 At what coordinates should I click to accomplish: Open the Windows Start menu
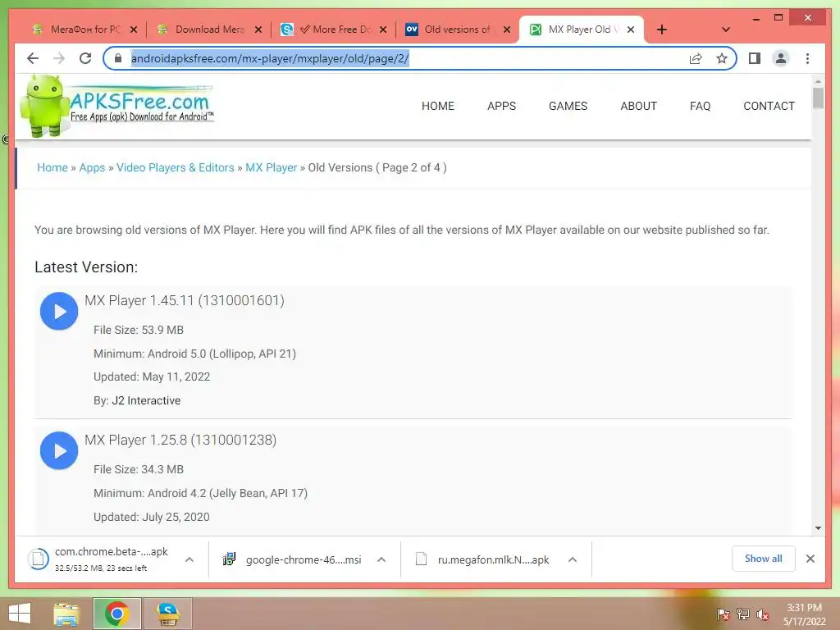(x=20, y=614)
